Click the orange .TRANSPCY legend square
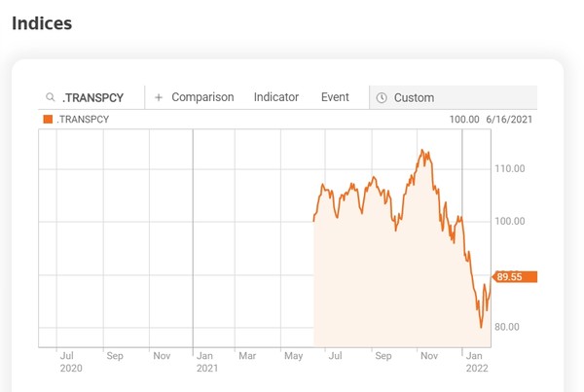 (48, 120)
